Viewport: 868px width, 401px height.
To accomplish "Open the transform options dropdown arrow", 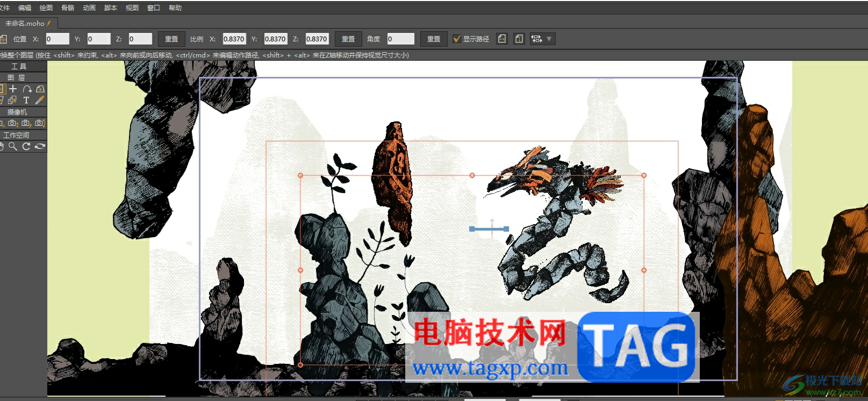I will coord(549,39).
